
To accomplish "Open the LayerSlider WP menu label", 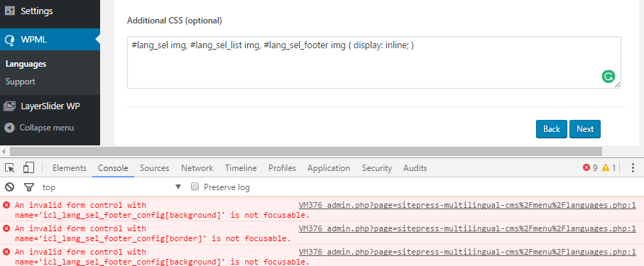I will click(x=50, y=106).
